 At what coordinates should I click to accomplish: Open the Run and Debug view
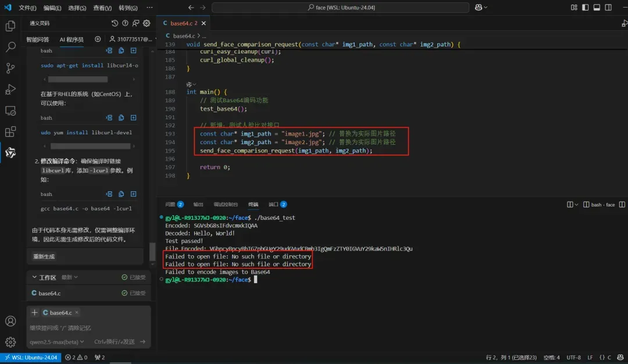(10, 89)
